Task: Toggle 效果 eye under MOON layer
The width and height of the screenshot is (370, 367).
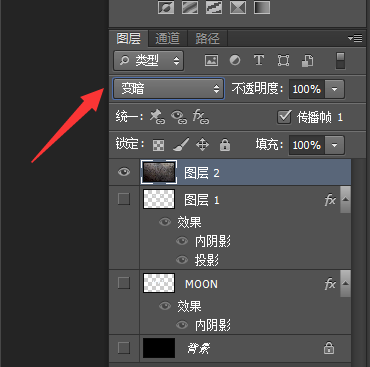Action: coord(165,306)
